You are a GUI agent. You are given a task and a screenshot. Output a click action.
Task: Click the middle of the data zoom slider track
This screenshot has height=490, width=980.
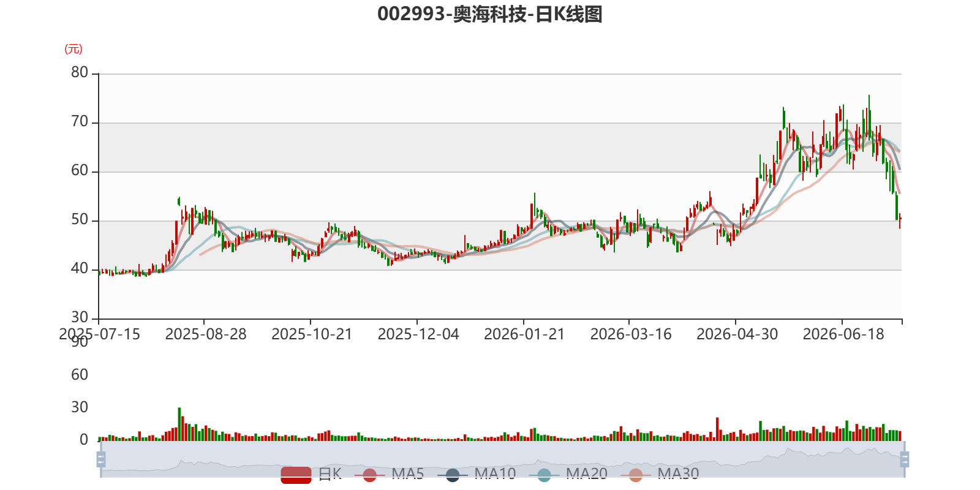coord(503,459)
